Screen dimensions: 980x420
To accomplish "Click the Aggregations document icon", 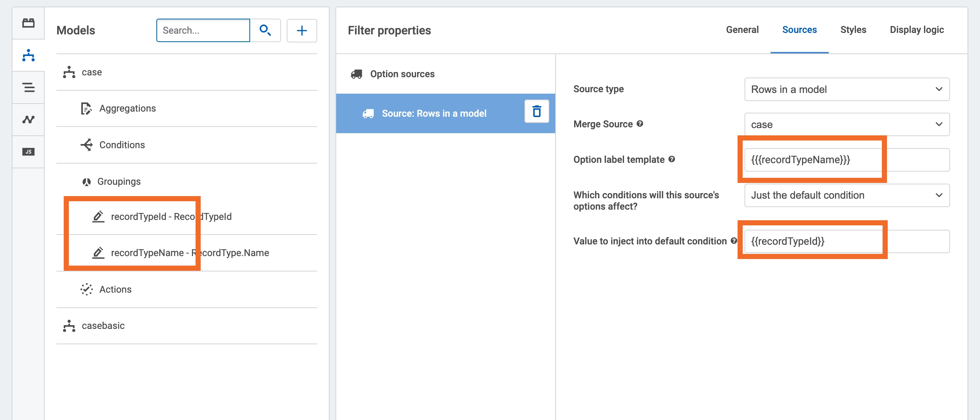I will pos(86,109).
